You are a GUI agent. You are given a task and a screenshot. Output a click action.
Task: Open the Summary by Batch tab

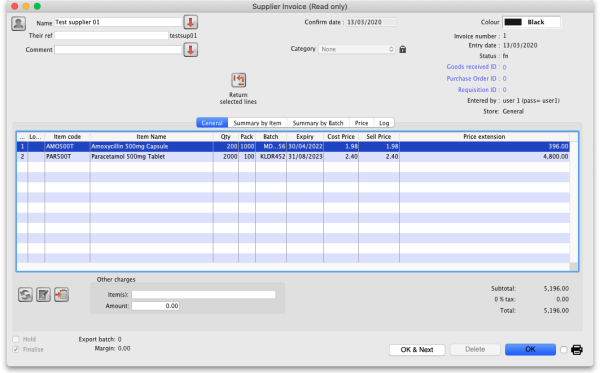(x=318, y=123)
